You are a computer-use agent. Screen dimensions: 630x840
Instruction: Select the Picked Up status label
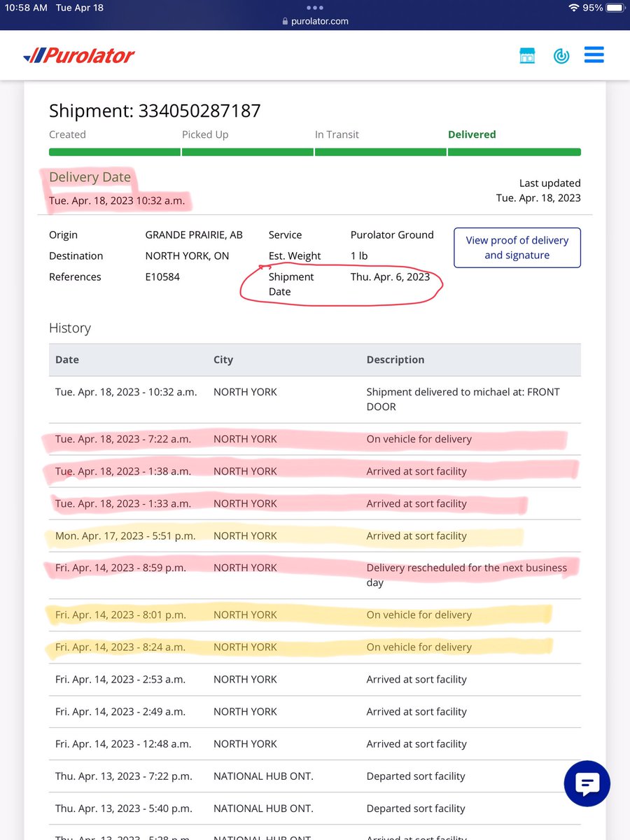click(x=205, y=134)
